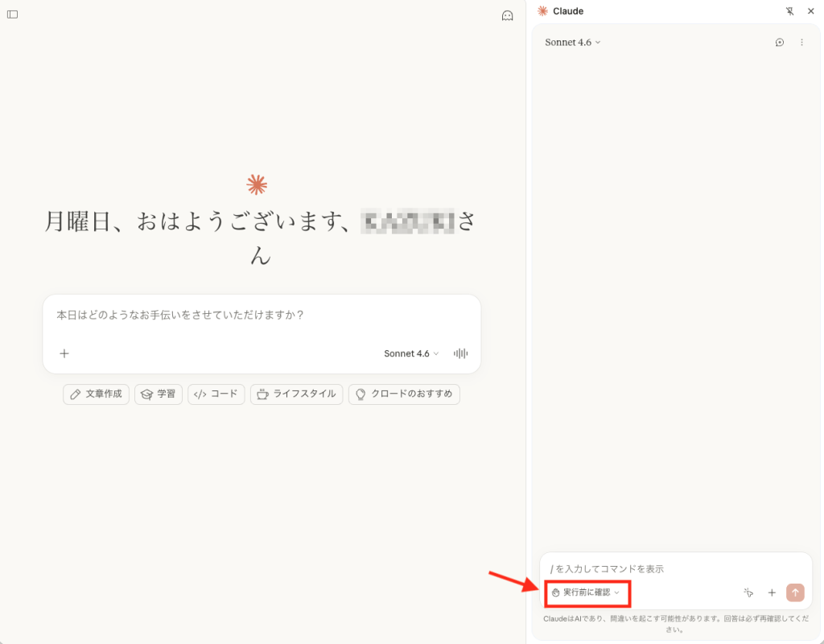Screen dimensions: 824x644
Task: Choose the コード suggestion chip
Action: pos(216,394)
